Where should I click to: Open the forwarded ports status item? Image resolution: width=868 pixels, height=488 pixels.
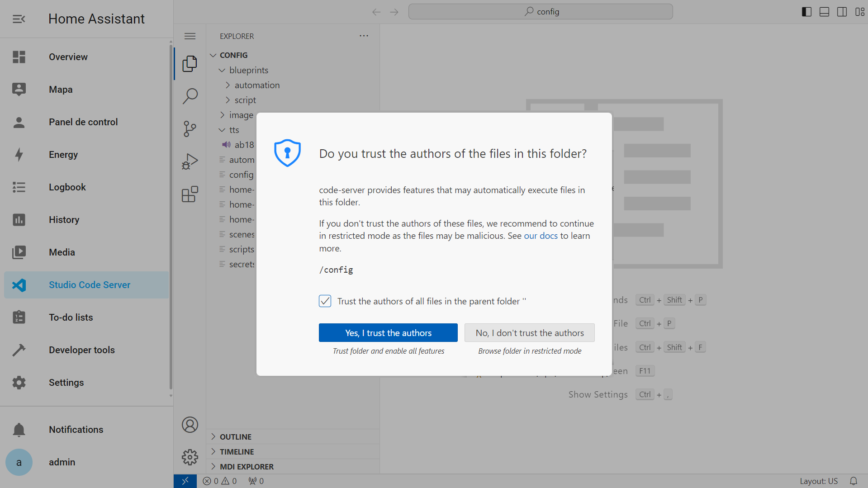tap(256, 481)
